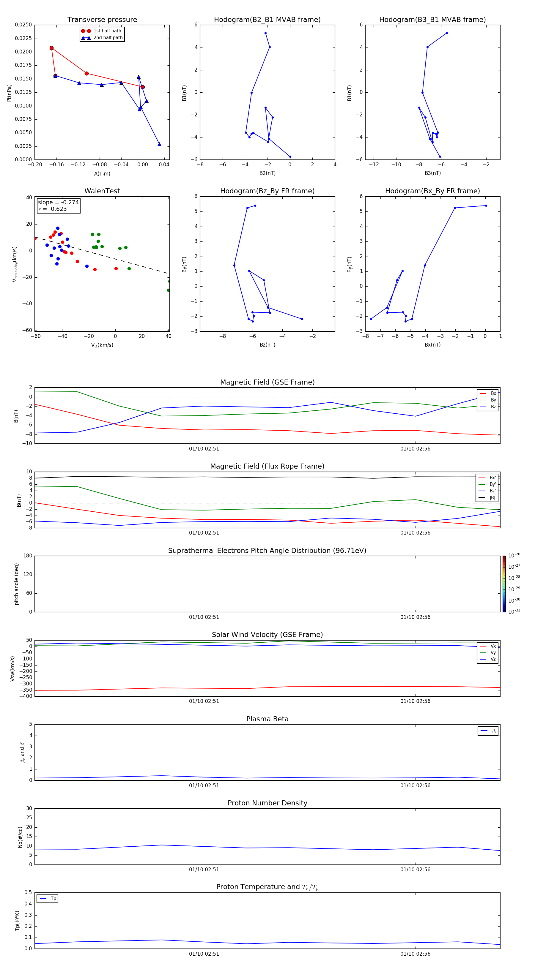Select 'Vz' in the velocity legend
The image size is (535, 980).
coord(488,659)
